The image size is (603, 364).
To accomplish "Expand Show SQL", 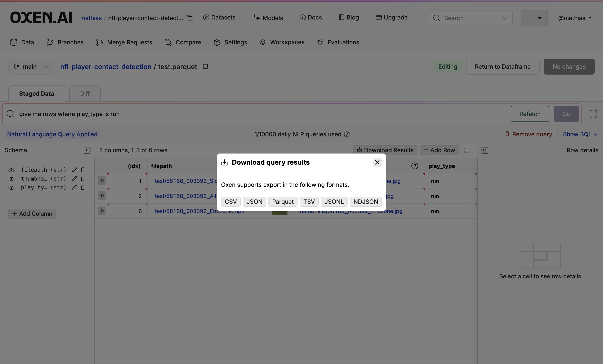I will 577,134.
